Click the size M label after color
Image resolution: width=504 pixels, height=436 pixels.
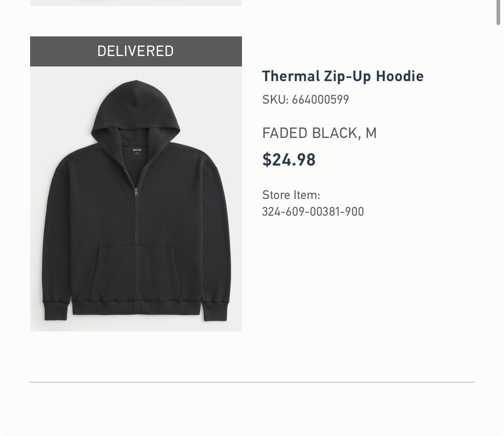371,133
